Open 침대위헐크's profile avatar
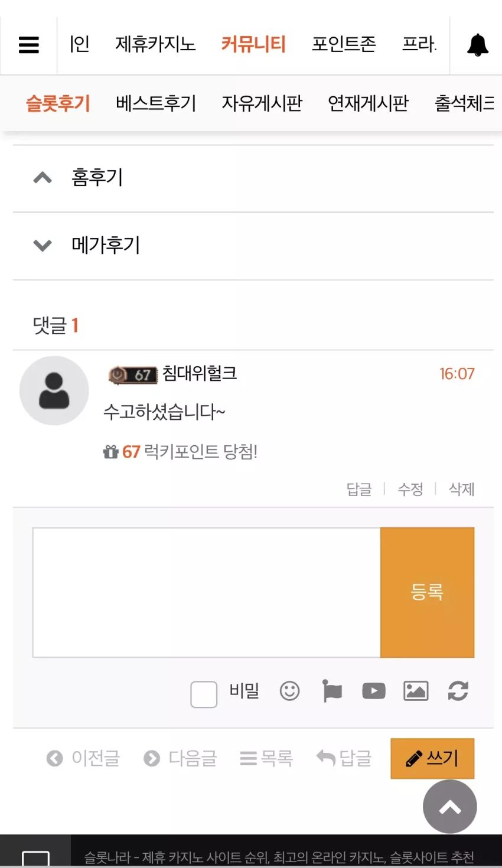 click(x=54, y=390)
